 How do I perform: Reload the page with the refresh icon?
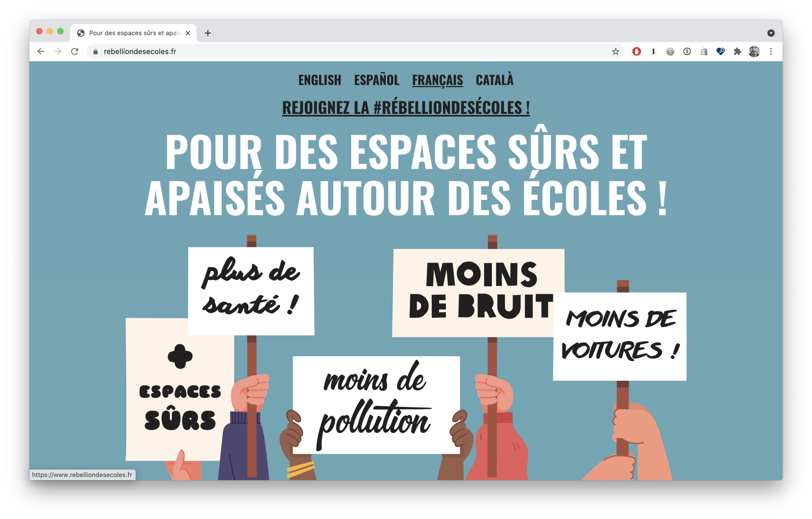(x=75, y=52)
